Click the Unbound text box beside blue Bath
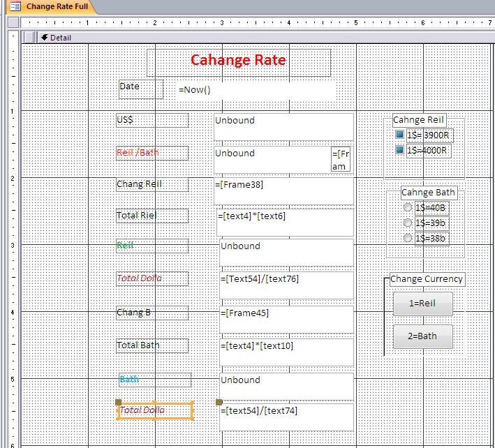The width and height of the screenshot is (495, 448). pyautogui.click(x=286, y=387)
